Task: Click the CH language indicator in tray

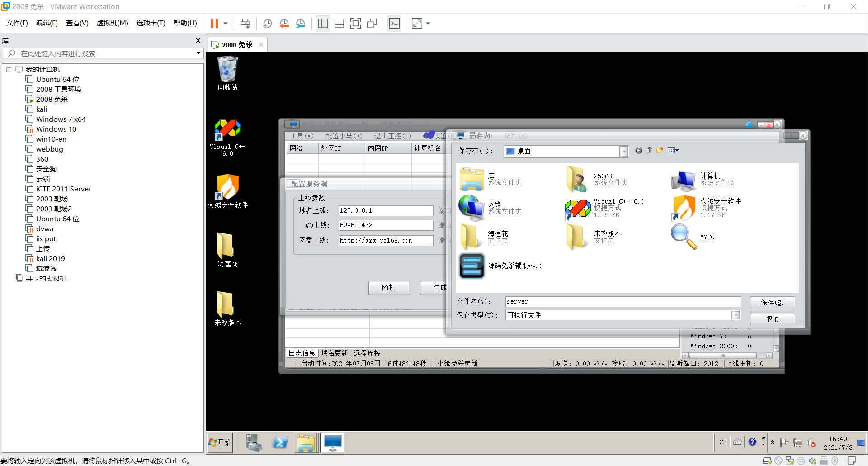Action: pyautogui.click(x=723, y=442)
